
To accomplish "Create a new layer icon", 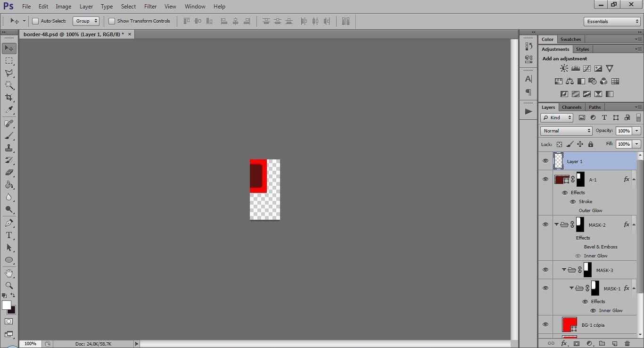I will tap(614, 344).
